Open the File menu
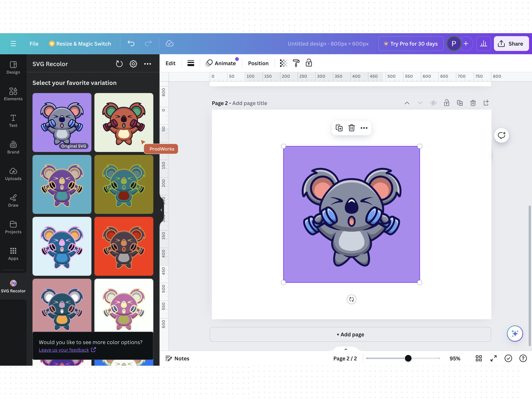The height and width of the screenshot is (399, 532). tap(34, 44)
